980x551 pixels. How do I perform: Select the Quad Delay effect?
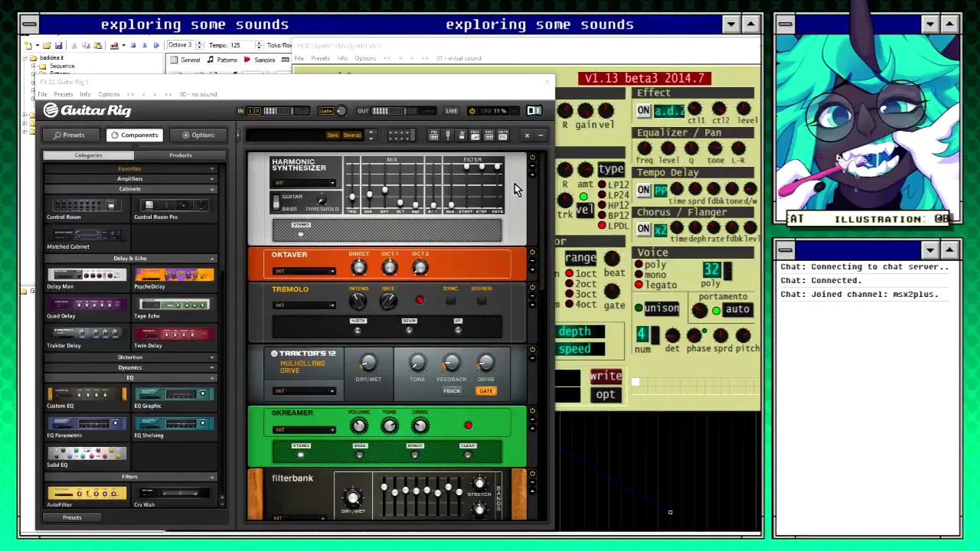(86, 308)
